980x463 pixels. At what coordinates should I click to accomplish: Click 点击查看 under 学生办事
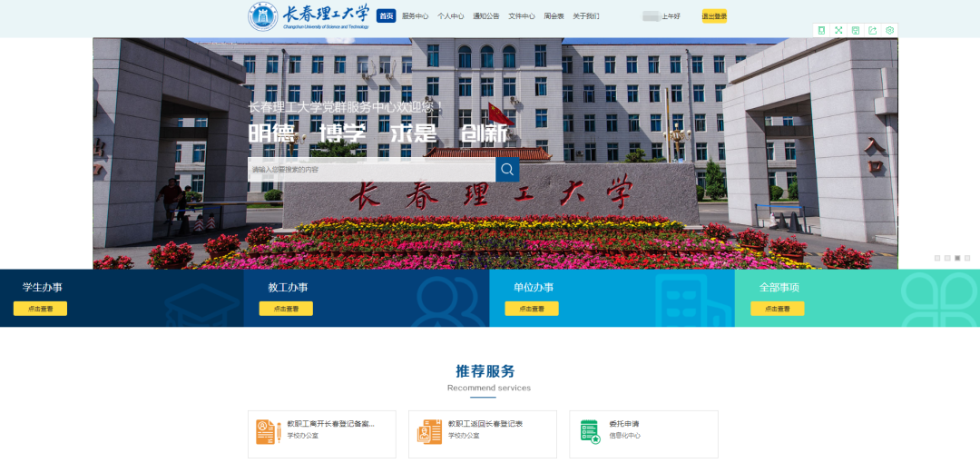[40, 309]
